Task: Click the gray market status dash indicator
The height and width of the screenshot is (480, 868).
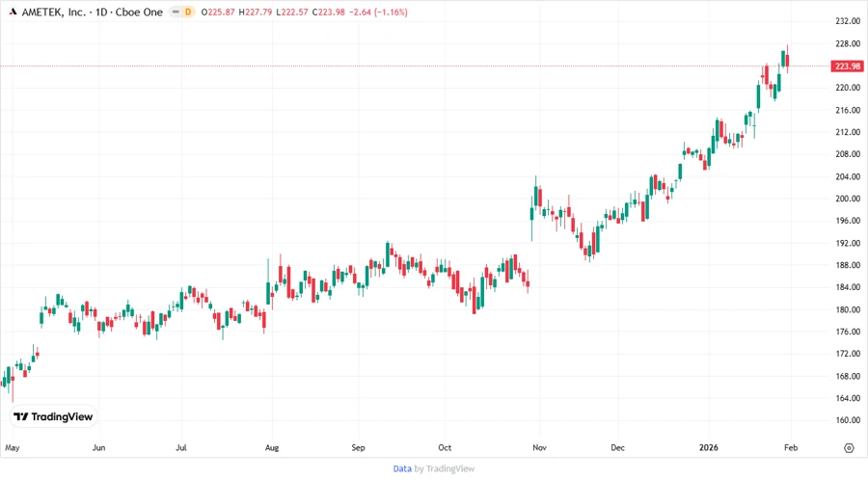Action: tap(176, 12)
